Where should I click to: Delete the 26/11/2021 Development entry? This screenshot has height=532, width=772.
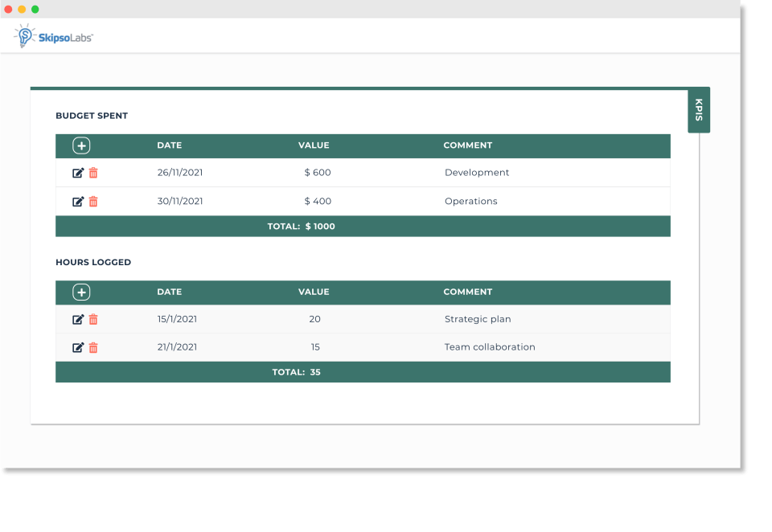(93, 173)
